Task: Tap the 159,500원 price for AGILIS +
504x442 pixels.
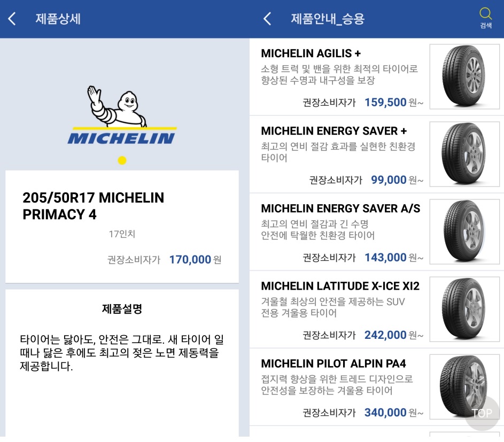Action: point(385,102)
